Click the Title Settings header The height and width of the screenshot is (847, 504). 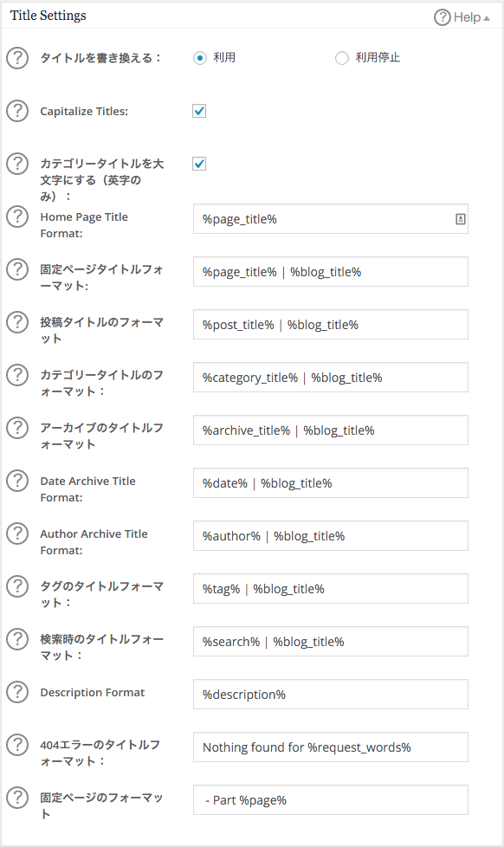pyautogui.click(x=48, y=15)
